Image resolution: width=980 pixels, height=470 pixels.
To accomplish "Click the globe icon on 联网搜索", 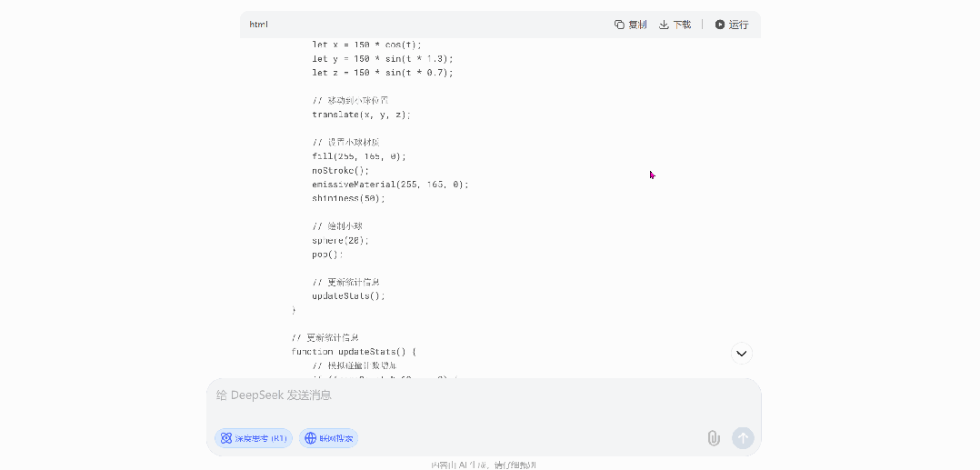I will coord(311,438).
